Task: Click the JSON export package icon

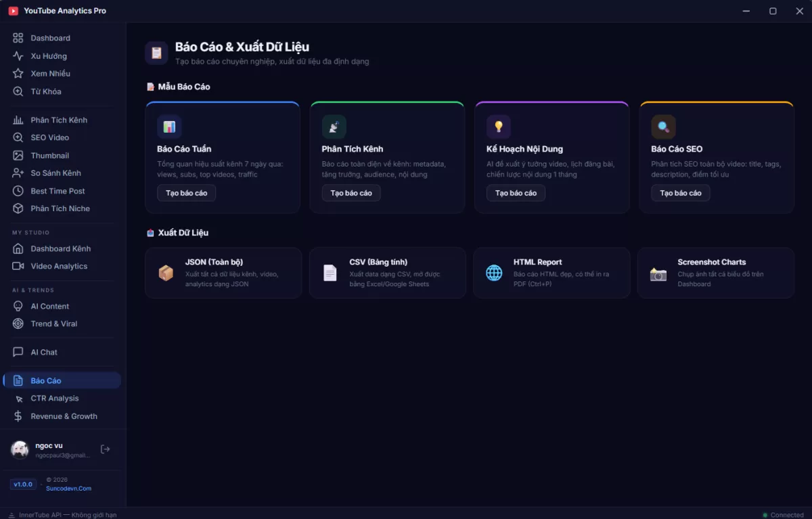Action: [165, 272]
